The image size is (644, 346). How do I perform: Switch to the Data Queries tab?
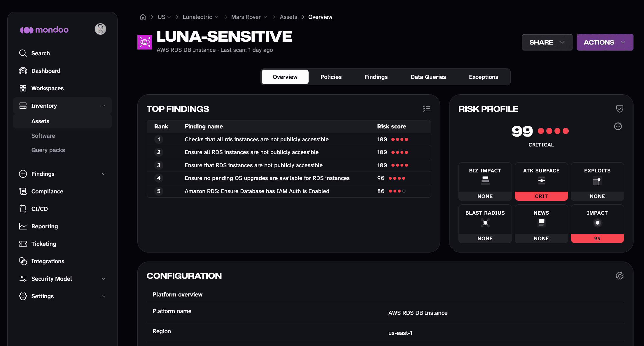pyautogui.click(x=428, y=77)
